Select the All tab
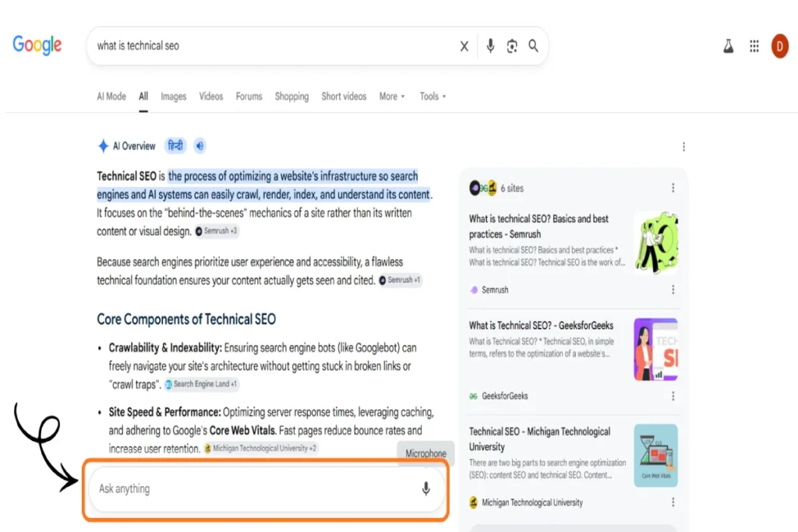Viewport: 798px width, 532px height. pyautogui.click(x=143, y=96)
